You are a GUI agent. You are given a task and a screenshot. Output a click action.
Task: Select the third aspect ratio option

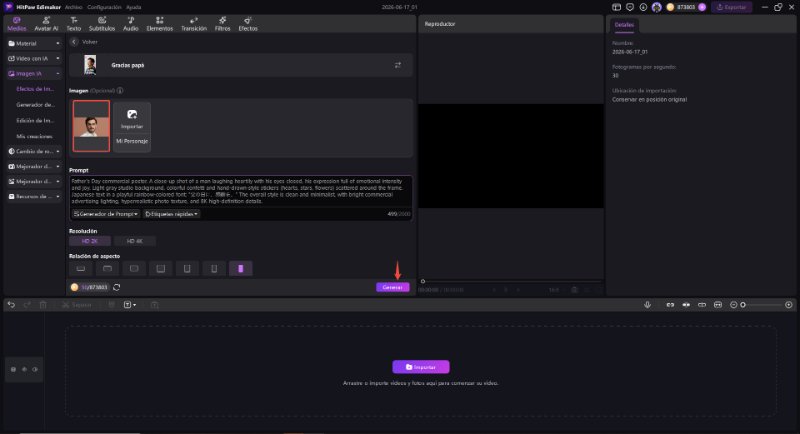[x=134, y=268]
